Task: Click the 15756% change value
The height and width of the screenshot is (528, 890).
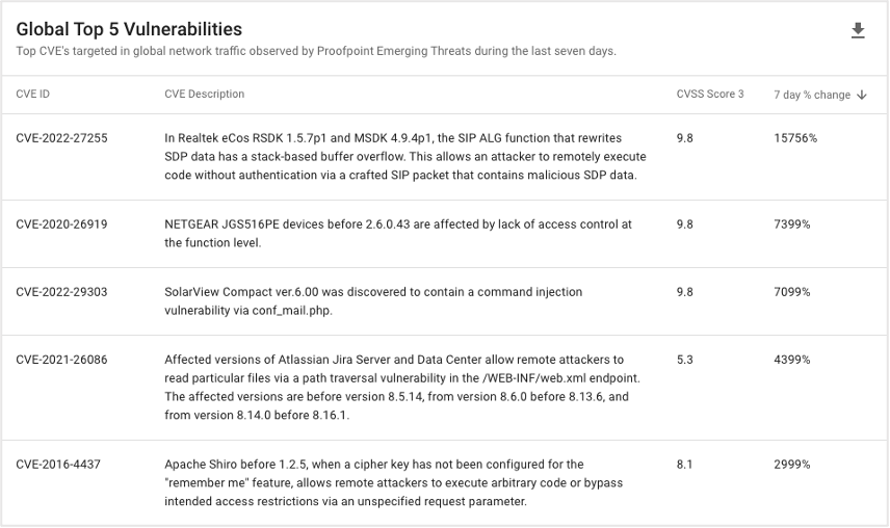Action: tap(795, 138)
